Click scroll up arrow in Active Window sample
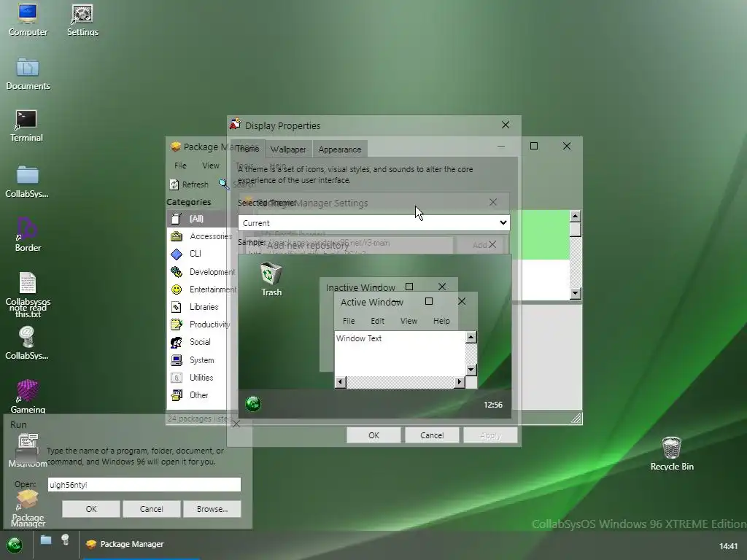747x560 pixels. click(x=471, y=337)
